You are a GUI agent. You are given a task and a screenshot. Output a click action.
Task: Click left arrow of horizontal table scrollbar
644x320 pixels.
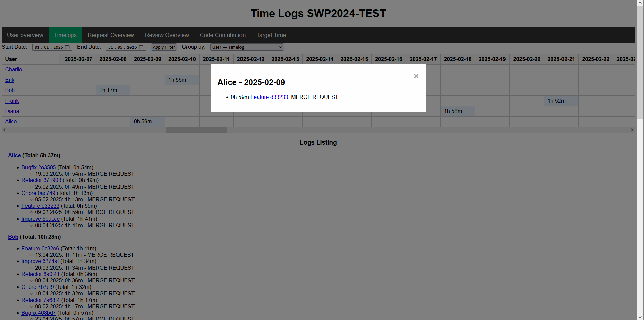point(4,130)
